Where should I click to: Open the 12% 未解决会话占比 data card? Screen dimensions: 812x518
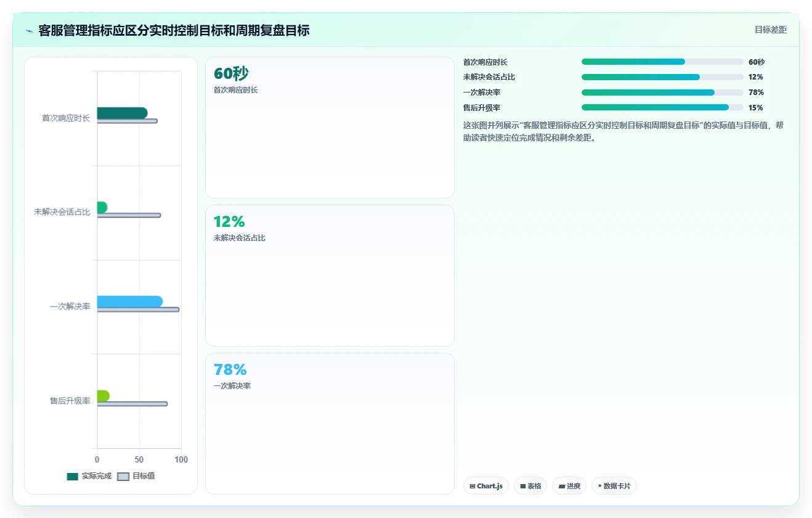point(330,276)
